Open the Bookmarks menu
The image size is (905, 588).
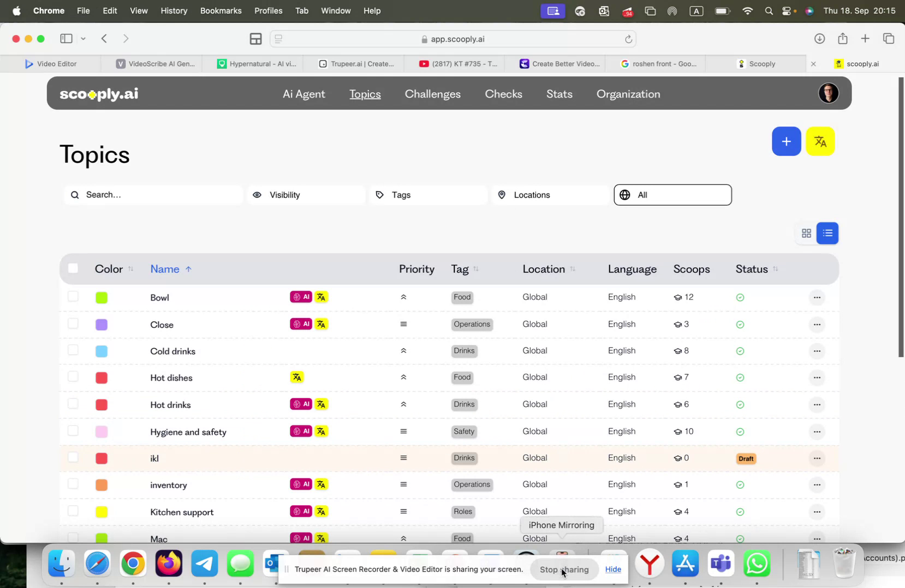(221, 10)
